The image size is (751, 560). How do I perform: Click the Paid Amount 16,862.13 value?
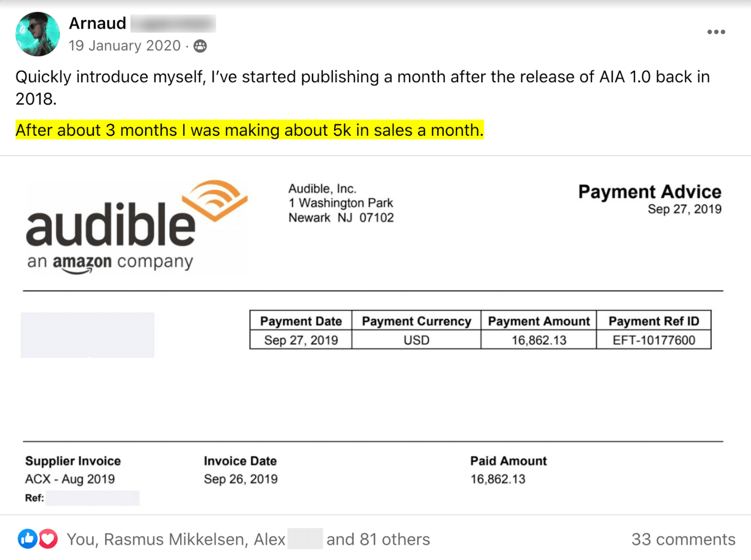498,479
